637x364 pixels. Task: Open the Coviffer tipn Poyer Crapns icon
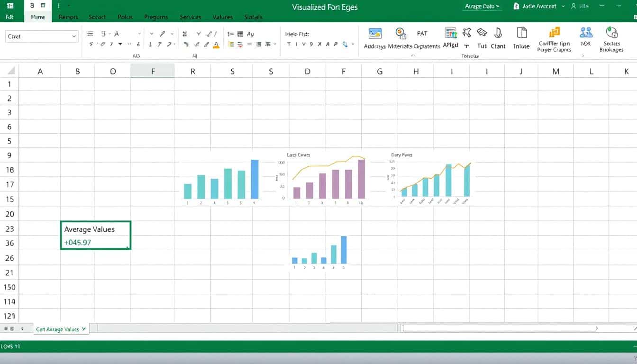554,34
